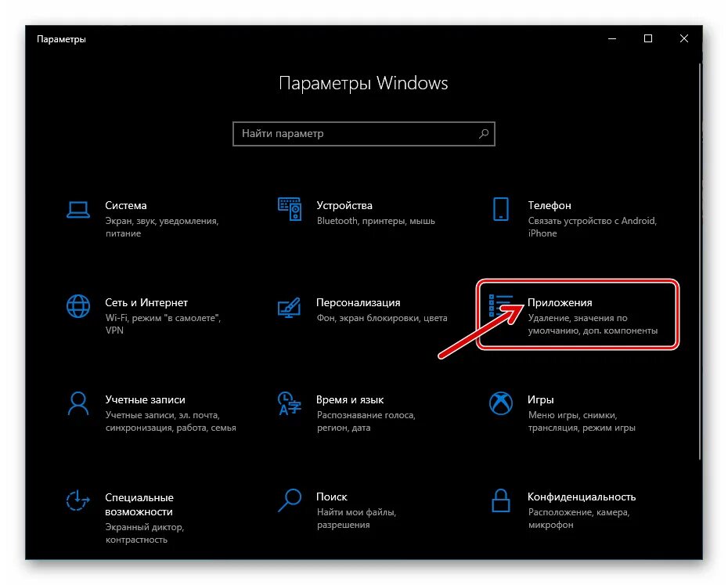
Task: Click the text "Расположение, камера, микрофон"
Action: pos(578,518)
